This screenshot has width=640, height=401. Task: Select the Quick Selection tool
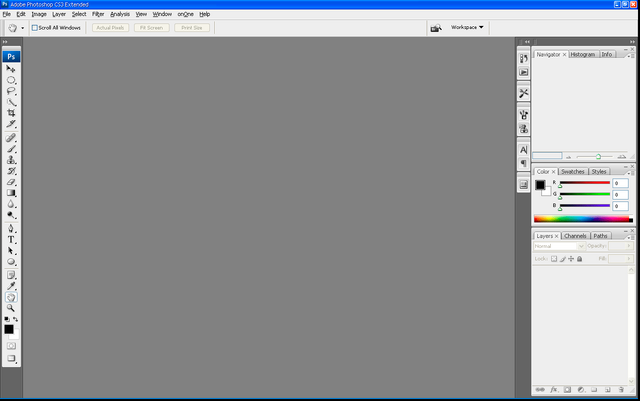click(11, 102)
